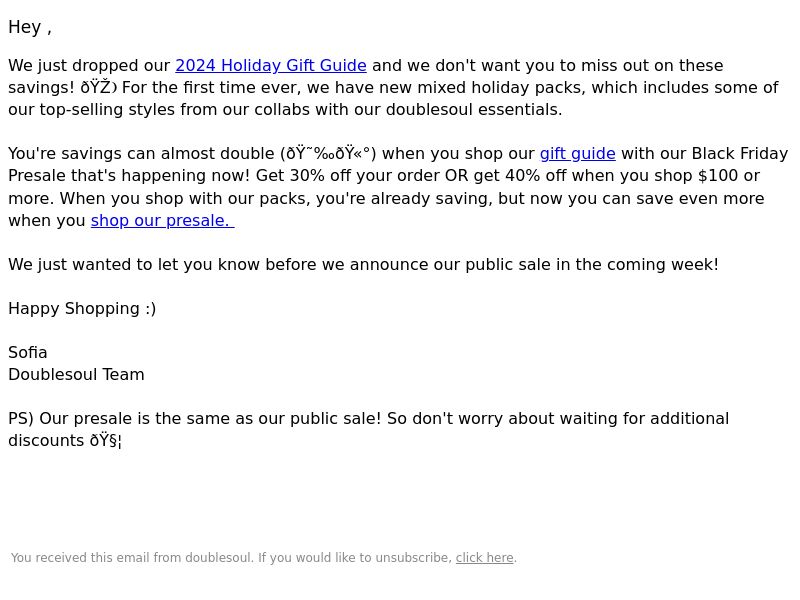Click the phrase 'doublesoul essentials.'
This screenshot has height=600, width=800.
[474, 110]
